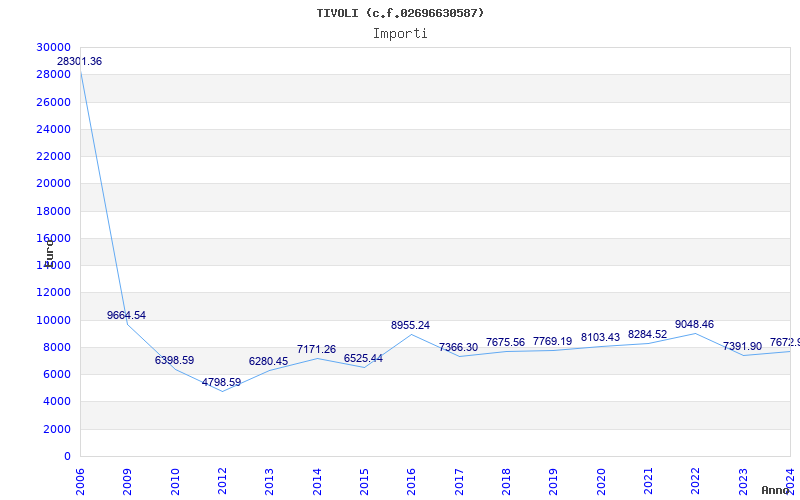The image size is (800, 500).
Task: Click the data label 7769.19
Action: coord(553,341)
